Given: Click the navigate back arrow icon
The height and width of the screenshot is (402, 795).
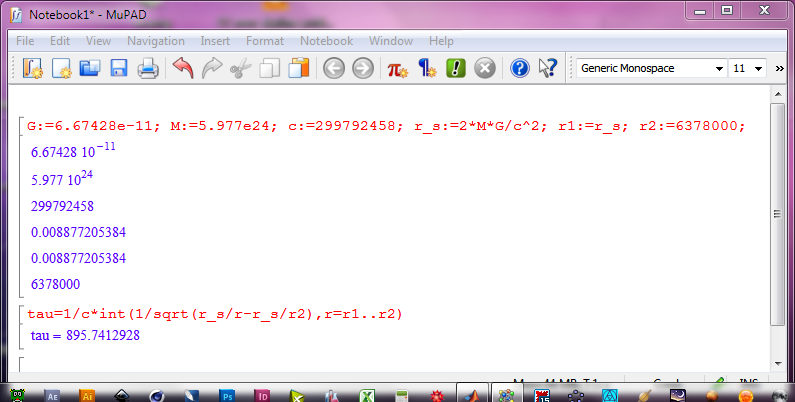Looking at the screenshot, I should pos(334,69).
